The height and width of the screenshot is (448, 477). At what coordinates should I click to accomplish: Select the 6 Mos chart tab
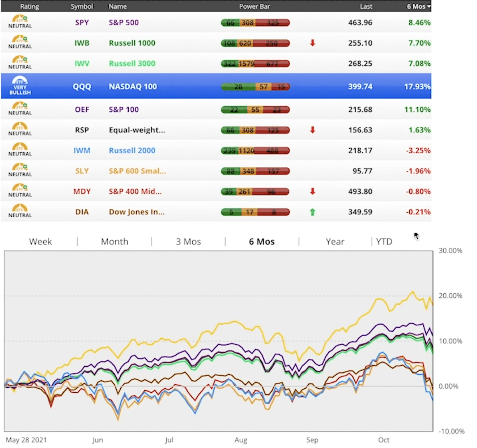[x=262, y=242]
